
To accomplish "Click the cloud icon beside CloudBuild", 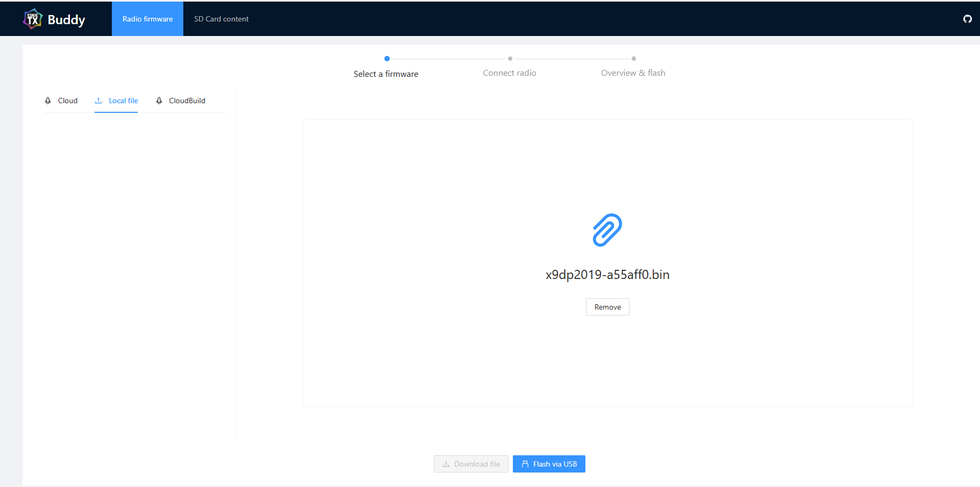I will pos(159,101).
